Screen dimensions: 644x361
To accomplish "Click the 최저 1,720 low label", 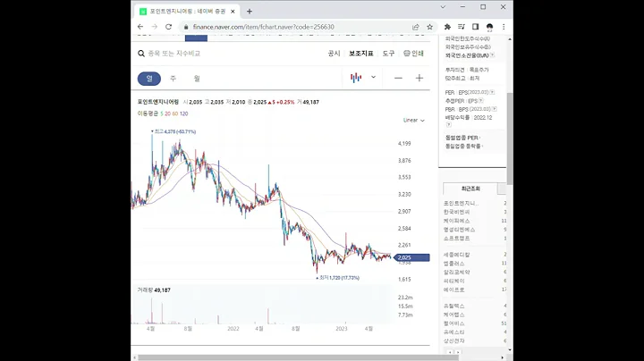I will click(x=337, y=278).
